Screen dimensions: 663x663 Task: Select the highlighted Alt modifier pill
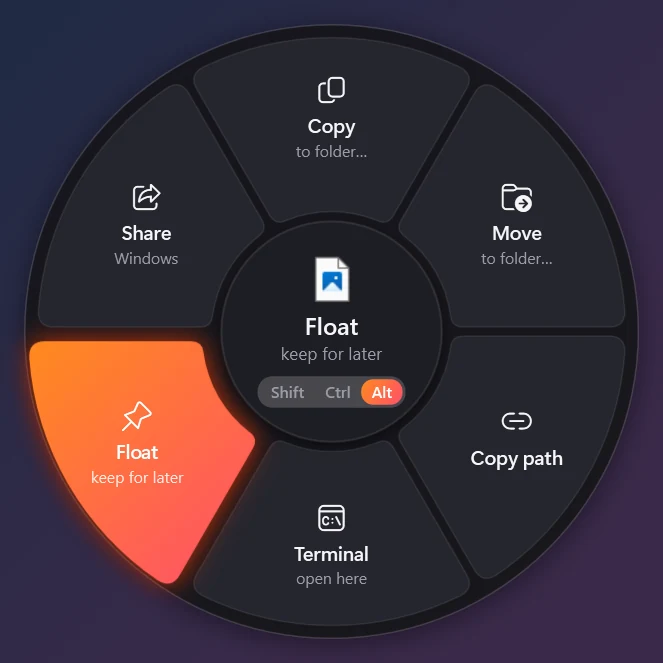point(382,392)
